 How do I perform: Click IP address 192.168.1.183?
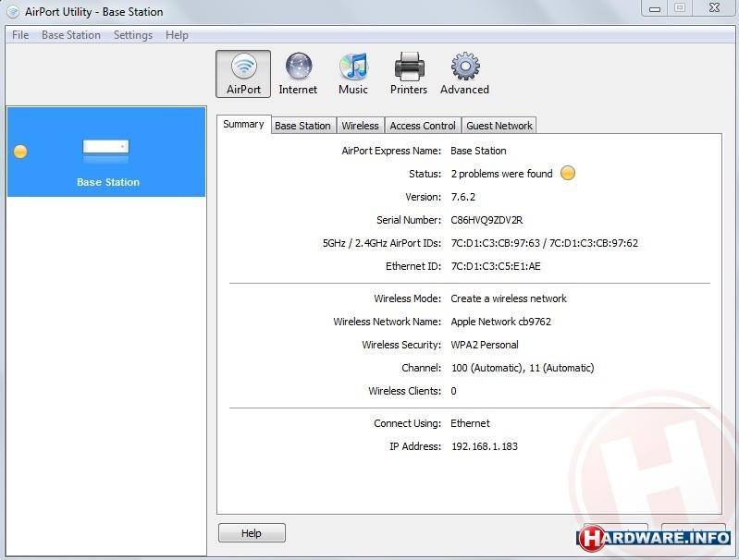[485, 446]
